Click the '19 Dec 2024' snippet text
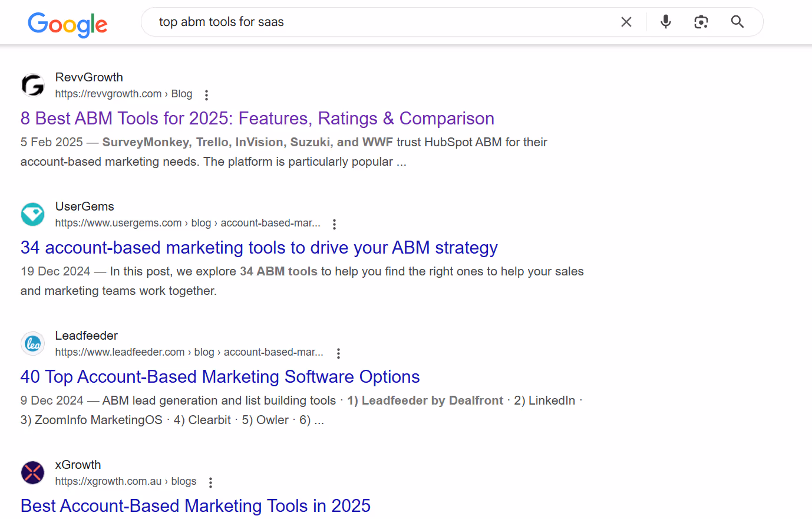 (x=55, y=271)
